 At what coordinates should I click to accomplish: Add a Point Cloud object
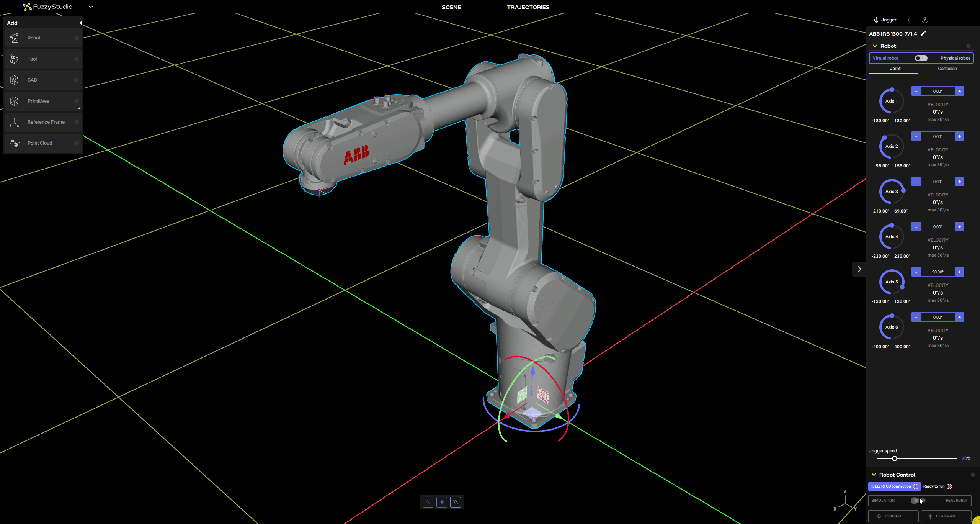[43, 143]
